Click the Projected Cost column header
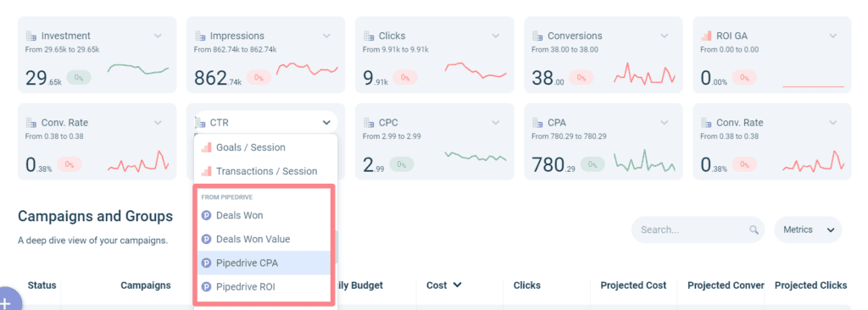The image size is (868, 310). [633, 285]
